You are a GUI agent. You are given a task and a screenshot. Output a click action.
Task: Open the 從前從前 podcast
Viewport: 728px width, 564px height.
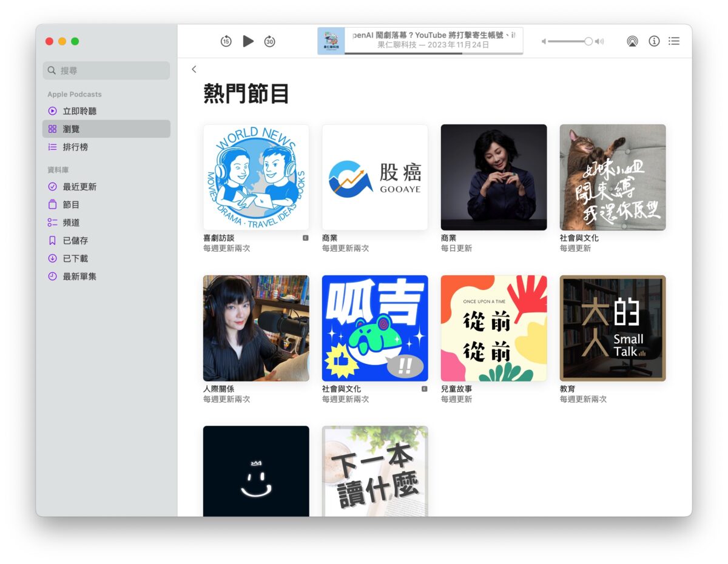pyautogui.click(x=494, y=328)
